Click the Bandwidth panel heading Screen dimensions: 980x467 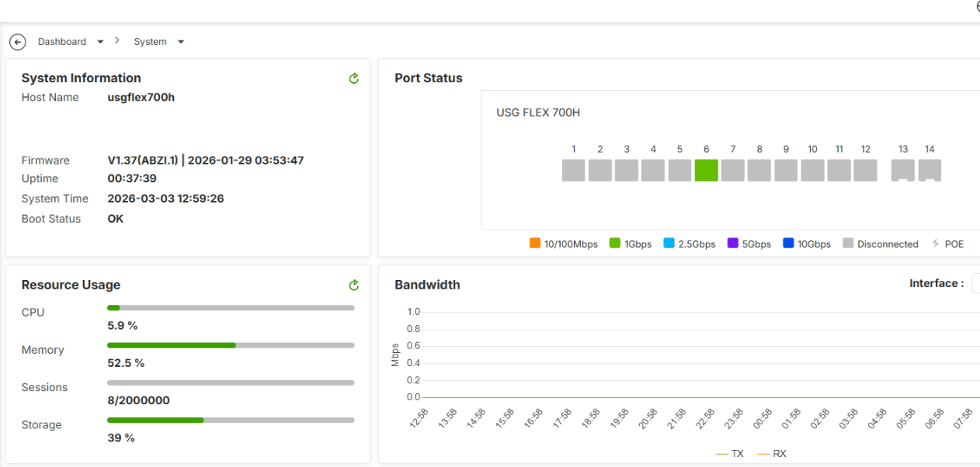click(427, 285)
